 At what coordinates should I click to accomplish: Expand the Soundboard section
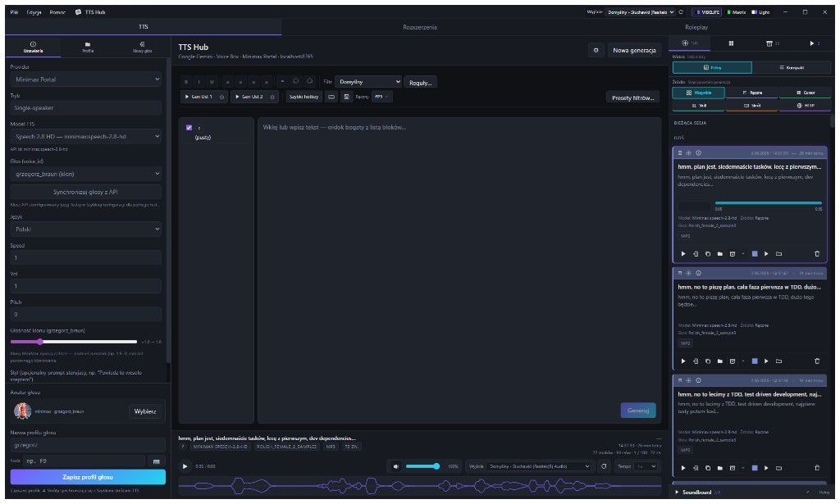point(696,493)
